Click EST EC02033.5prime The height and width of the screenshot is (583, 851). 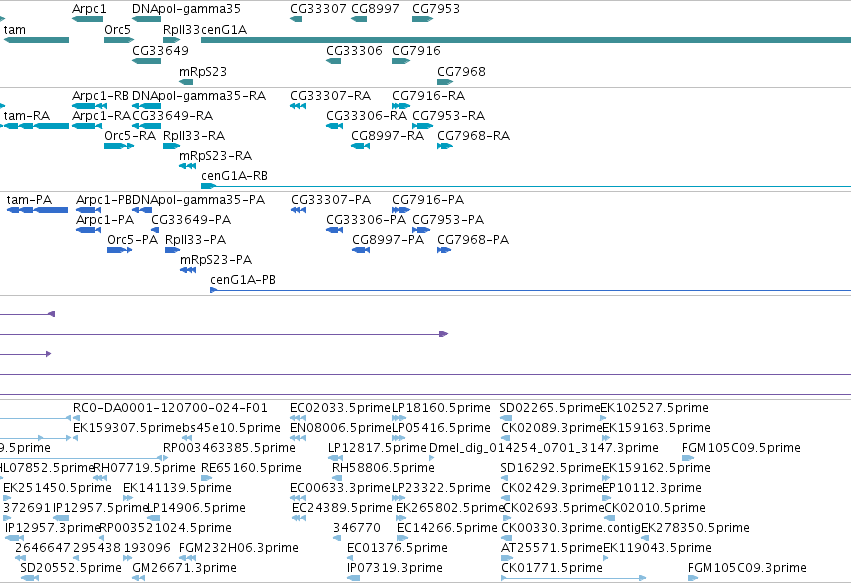[340, 408]
